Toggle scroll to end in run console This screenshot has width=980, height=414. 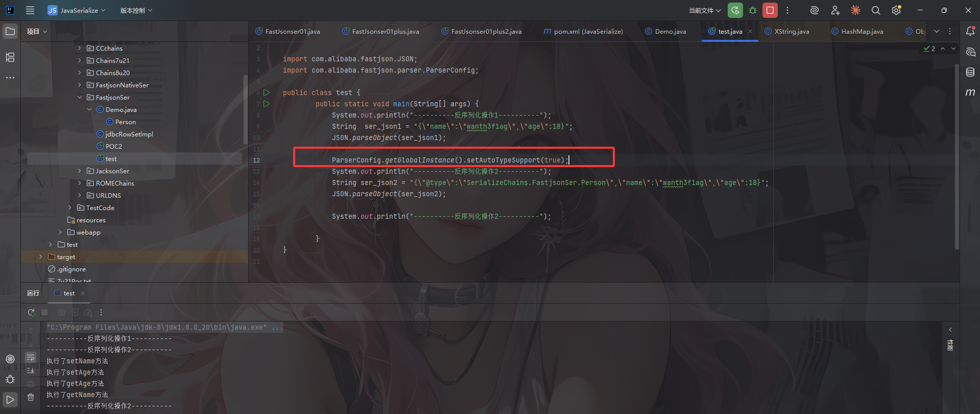click(31, 371)
